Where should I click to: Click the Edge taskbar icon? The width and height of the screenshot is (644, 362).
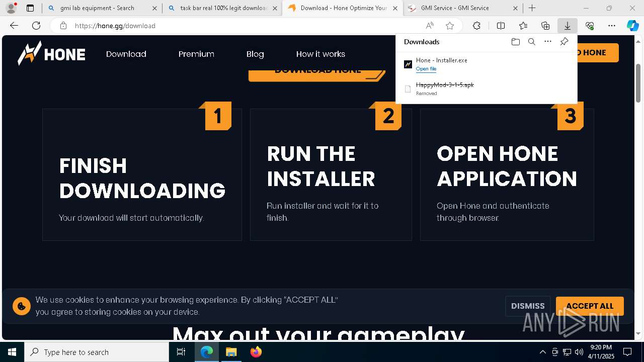207,352
